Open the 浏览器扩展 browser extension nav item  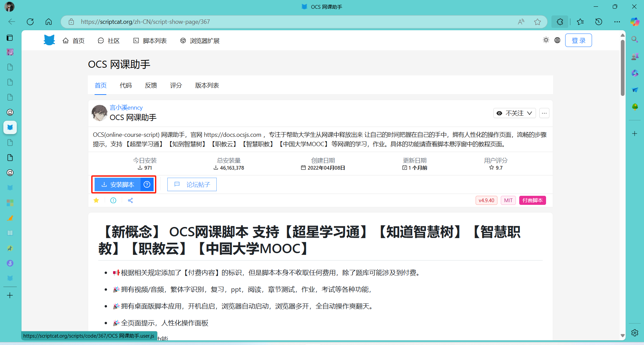tap(200, 41)
